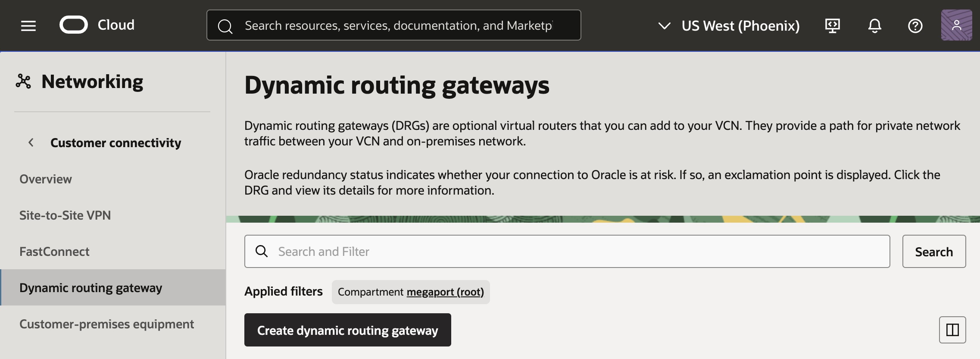Toggle the column layout panel icon
Viewport: 980px width, 359px height.
coord(952,330)
